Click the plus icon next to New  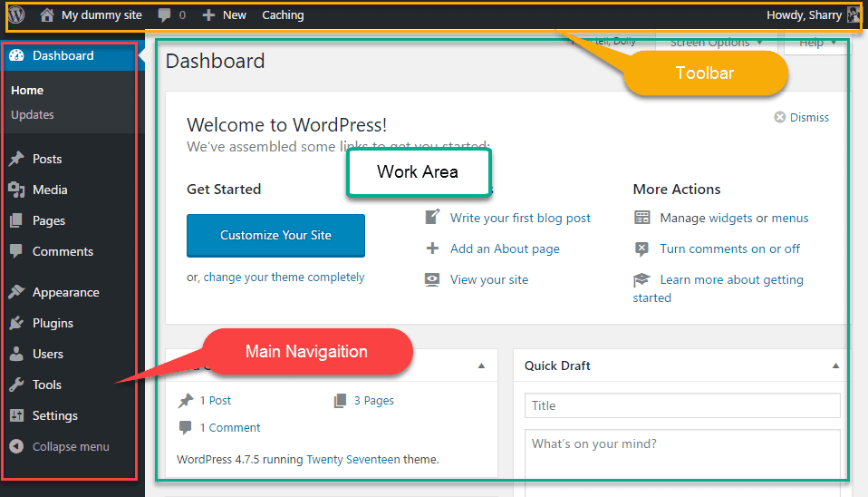pos(208,15)
